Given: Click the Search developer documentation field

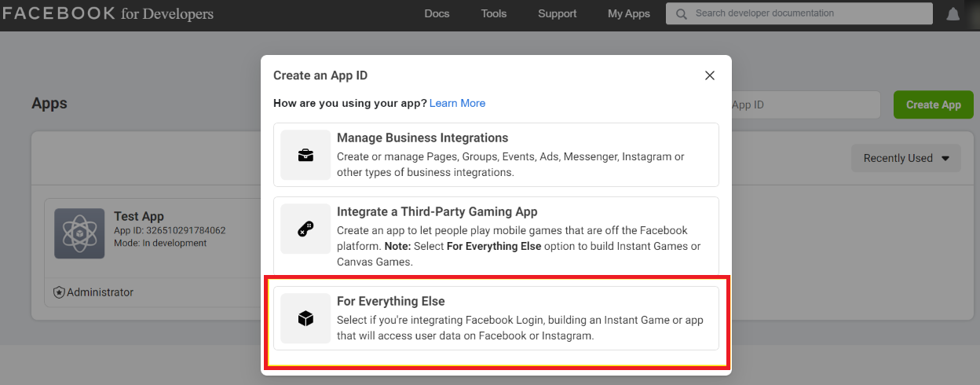Looking at the screenshot, I should point(799,14).
